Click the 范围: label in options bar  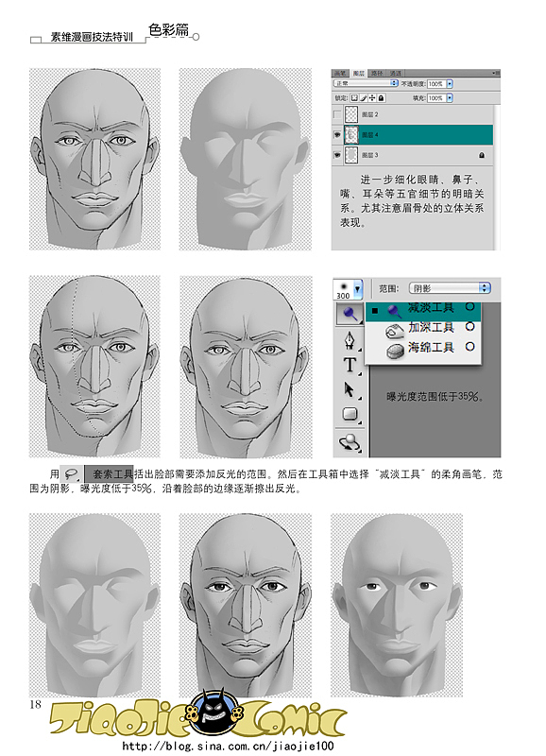coord(389,288)
